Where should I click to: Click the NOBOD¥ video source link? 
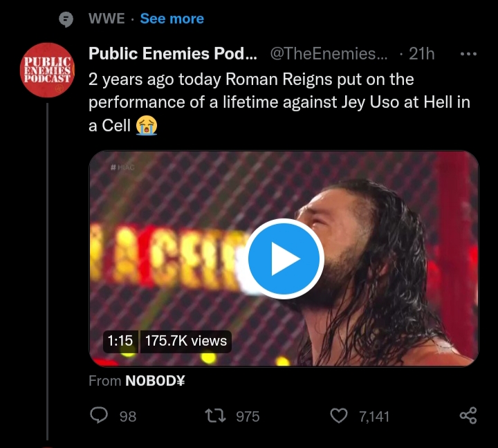click(x=155, y=381)
